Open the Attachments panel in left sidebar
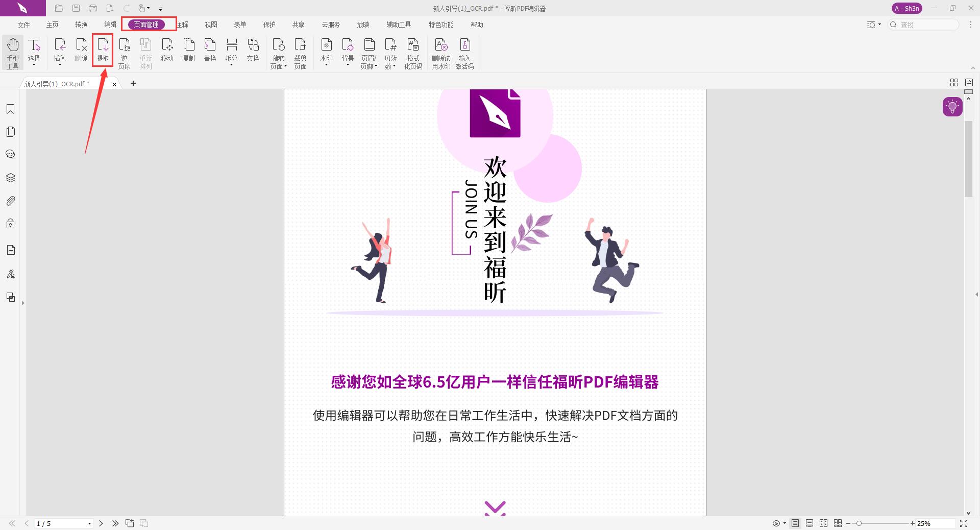The width and height of the screenshot is (980, 530). (x=10, y=201)
